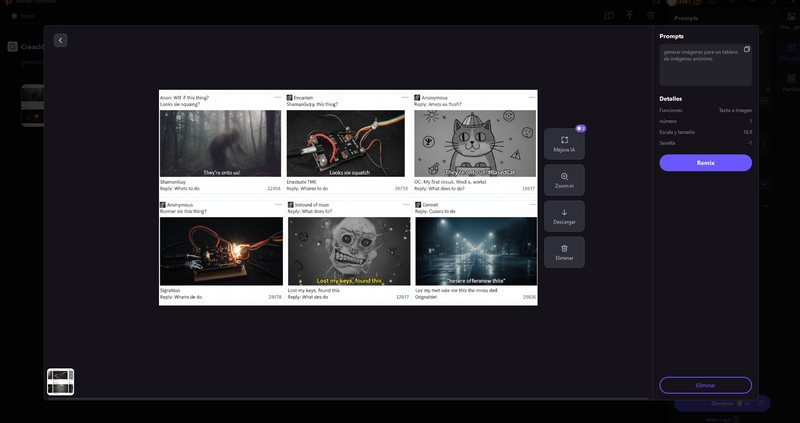The image size is (800, 423).
Task: Click the trash icon in top toolbar
Action: 651,15
